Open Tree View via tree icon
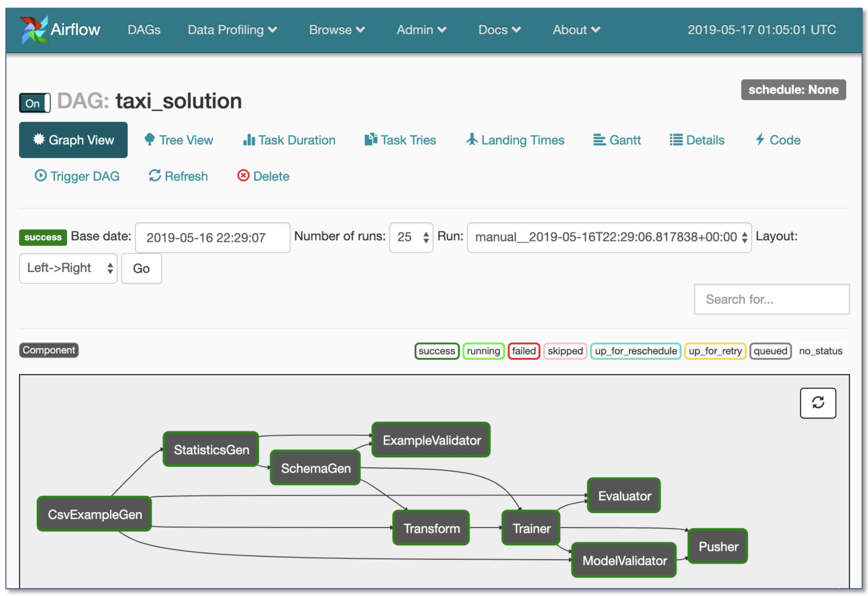 point(150,140)
